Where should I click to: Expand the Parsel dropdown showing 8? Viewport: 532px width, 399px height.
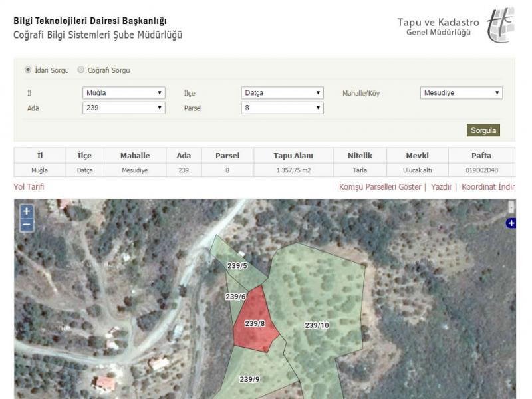(x=282, y=108)
